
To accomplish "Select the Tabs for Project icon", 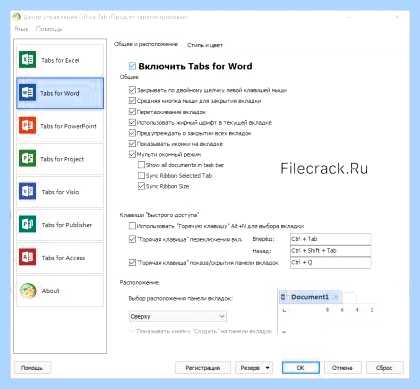I will coord(27,158).
